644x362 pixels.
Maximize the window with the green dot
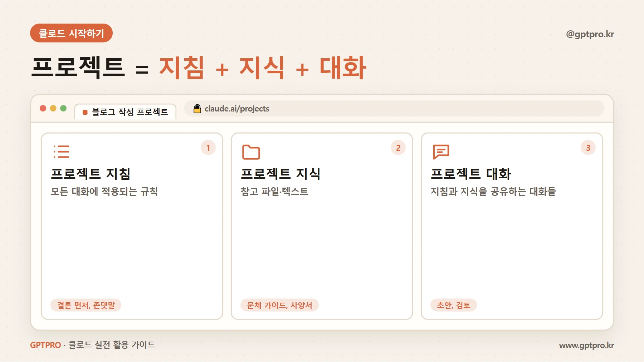tap(63, 108)
